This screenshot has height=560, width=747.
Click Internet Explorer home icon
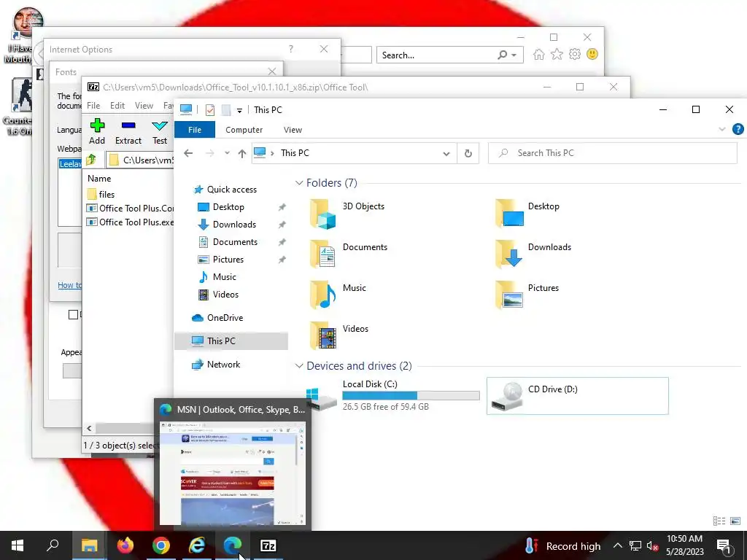539,54
